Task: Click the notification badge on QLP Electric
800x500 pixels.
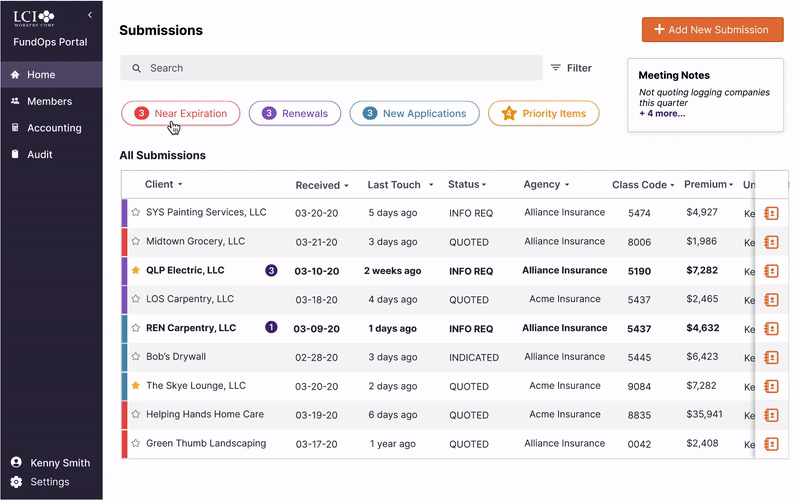Action: pos(271,270)
